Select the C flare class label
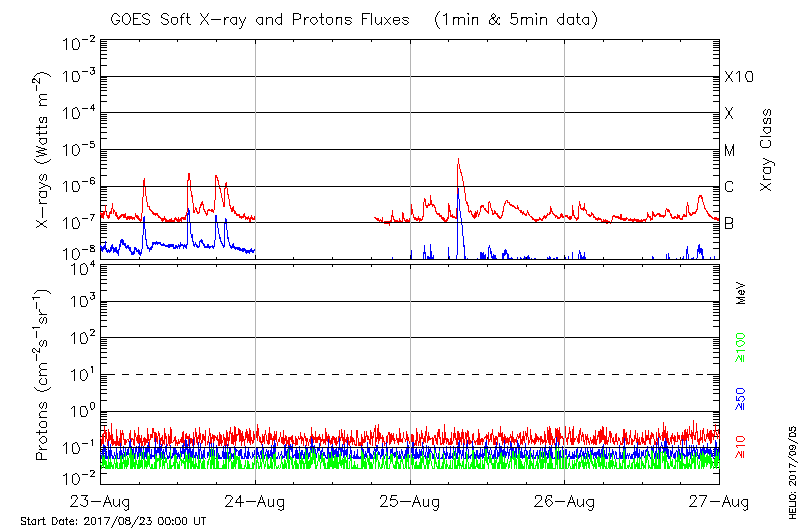This screenshot has width=800, height=530. point(729,187)
